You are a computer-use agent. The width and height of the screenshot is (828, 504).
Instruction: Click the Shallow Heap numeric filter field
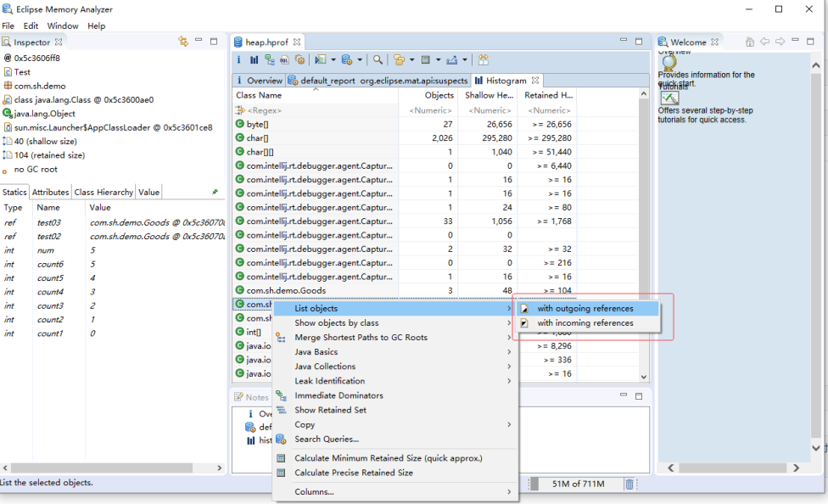[488, 110]
